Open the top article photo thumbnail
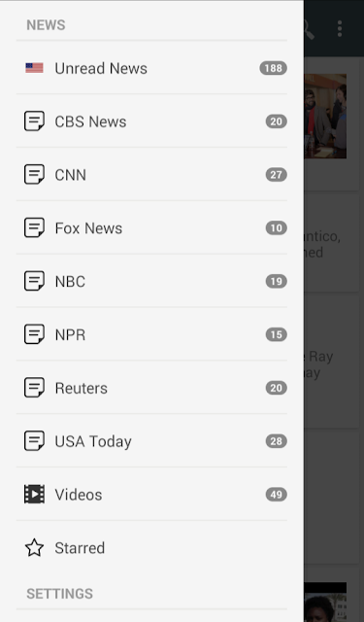Screen dimensions: 364x622 (x=325, y=116)
